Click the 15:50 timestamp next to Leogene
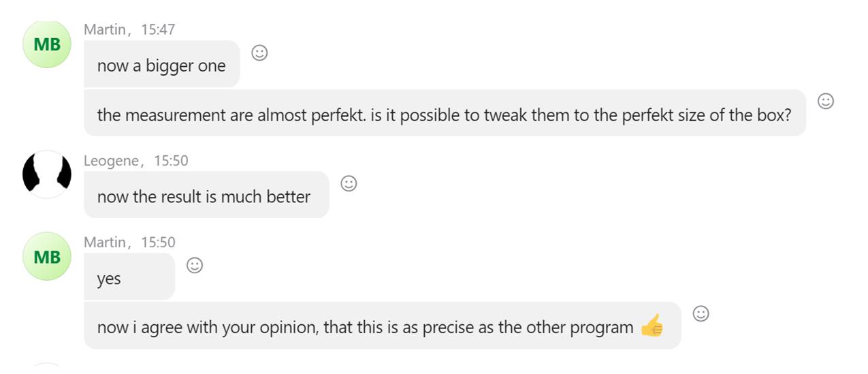Viewport: 868px width, 374px height. click(x=171, y=161)
